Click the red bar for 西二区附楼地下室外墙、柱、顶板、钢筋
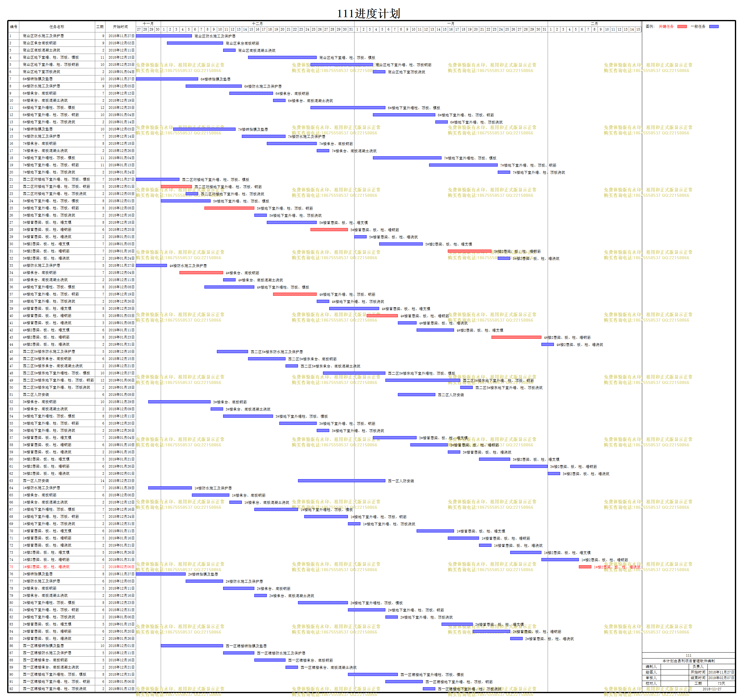Viewport: 743px width, 700px height. pyautogui.click(x=176, y=187)
